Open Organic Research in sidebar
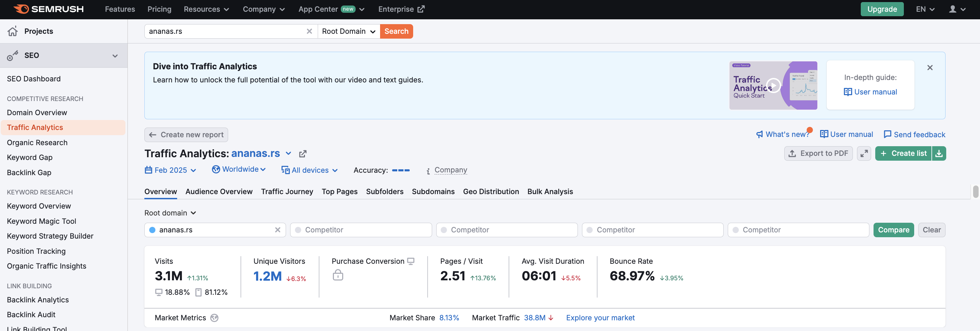This screenshot has width=980, height=331. click(37, 143)
